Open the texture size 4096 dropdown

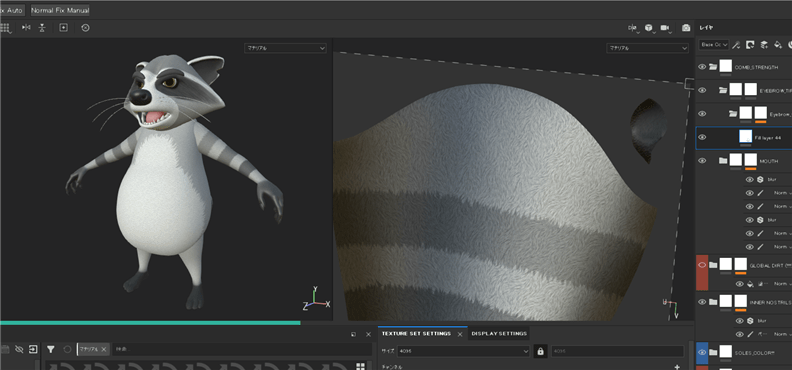coord(463,351)
